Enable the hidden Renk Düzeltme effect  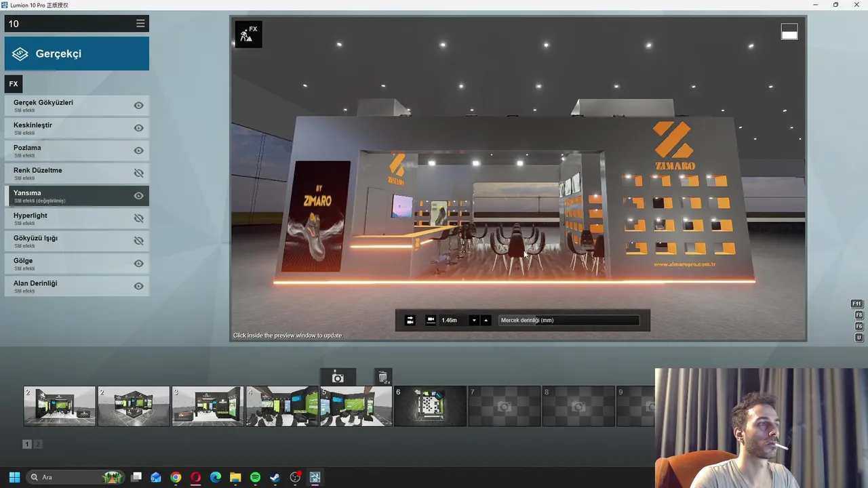click(138, 174)
